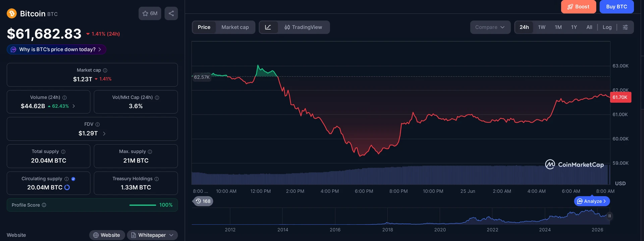
Task: Switch to the TradingView chart
Action: click(x=303, y=27)
